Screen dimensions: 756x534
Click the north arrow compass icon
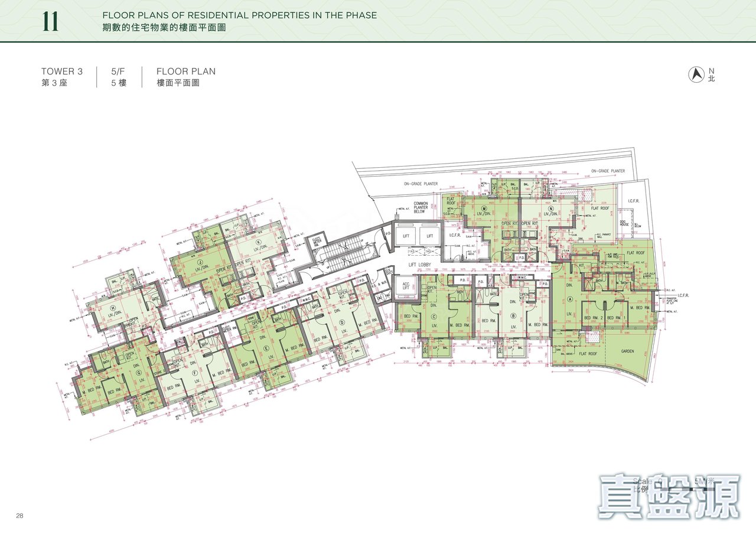pos(696,74)
